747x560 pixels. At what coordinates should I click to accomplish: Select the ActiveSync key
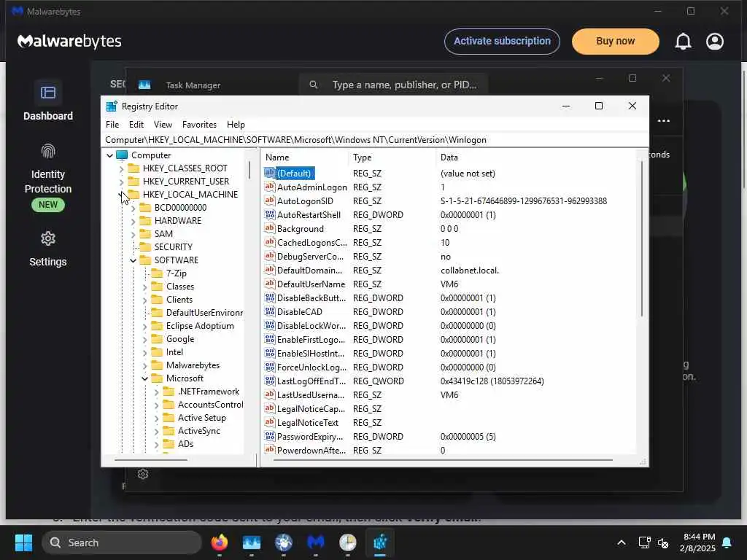tap(199, 431)
